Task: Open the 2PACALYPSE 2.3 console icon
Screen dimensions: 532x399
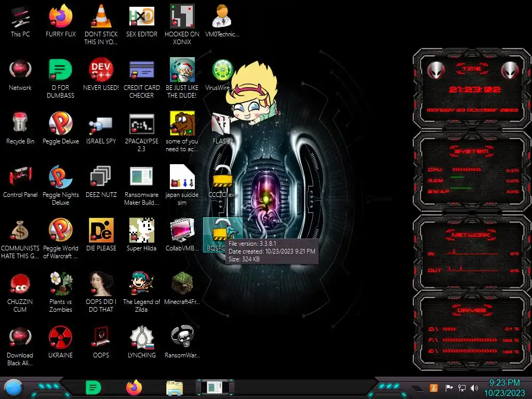Action: point(141,132)
